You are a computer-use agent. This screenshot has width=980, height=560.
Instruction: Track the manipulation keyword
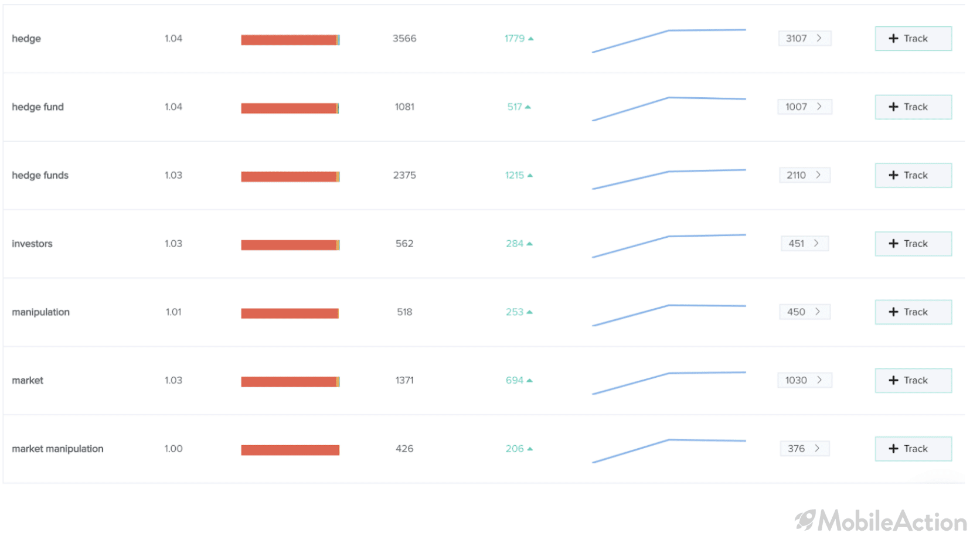pyautogui.click(x=913, y=312)
